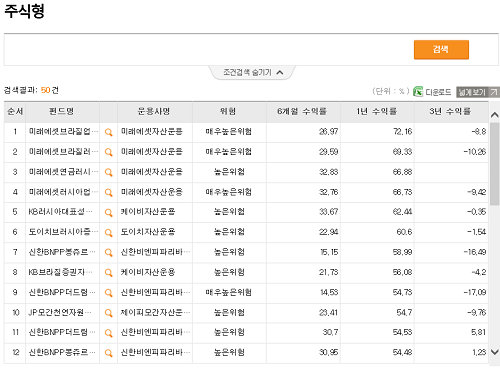Click the scrollbar up arrow
Screen dimensions: 500x370
pyautogui.click(x=494, y=115)
